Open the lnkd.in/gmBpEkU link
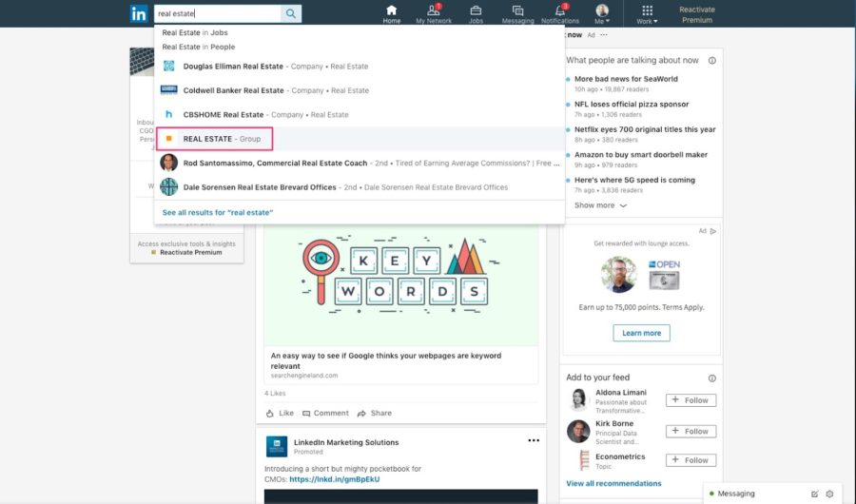This screenshot has width=856, height=504. point(335,479)
